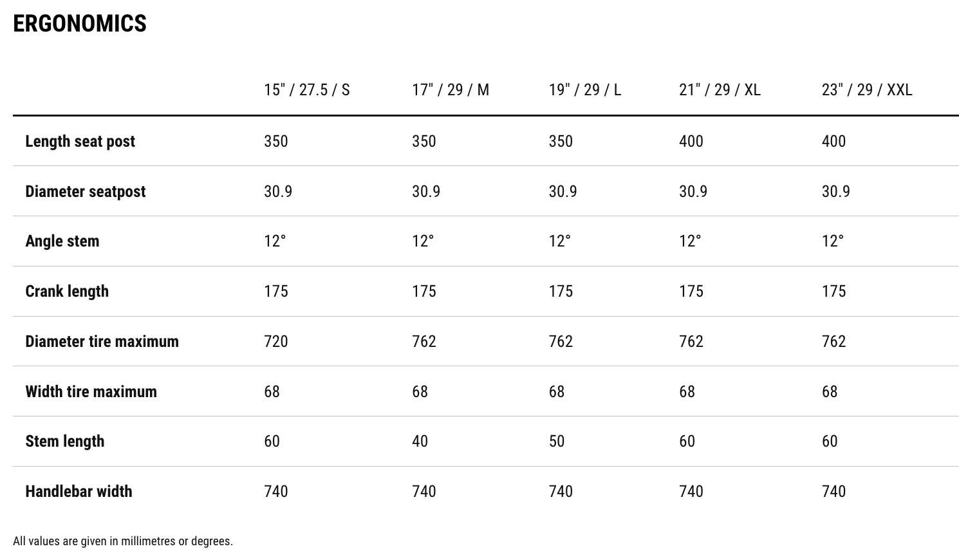Click the 19" / 29 / L column header

[584, 89]
